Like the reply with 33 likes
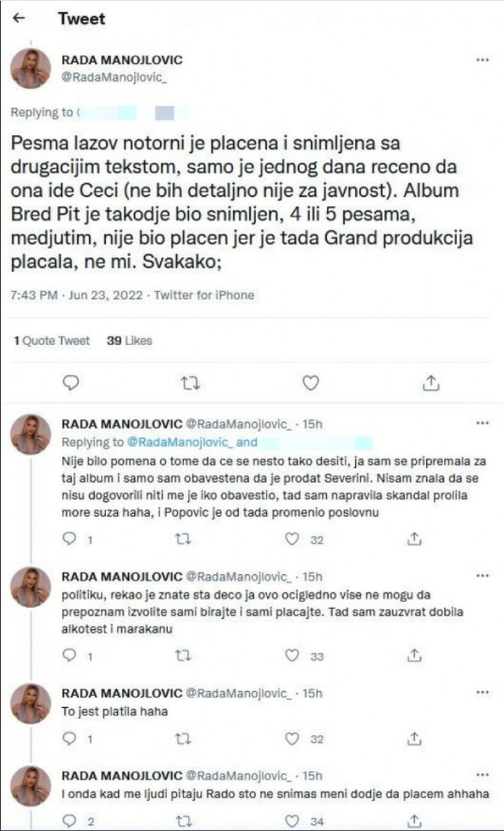504x831 pixels. coord(293,655)
